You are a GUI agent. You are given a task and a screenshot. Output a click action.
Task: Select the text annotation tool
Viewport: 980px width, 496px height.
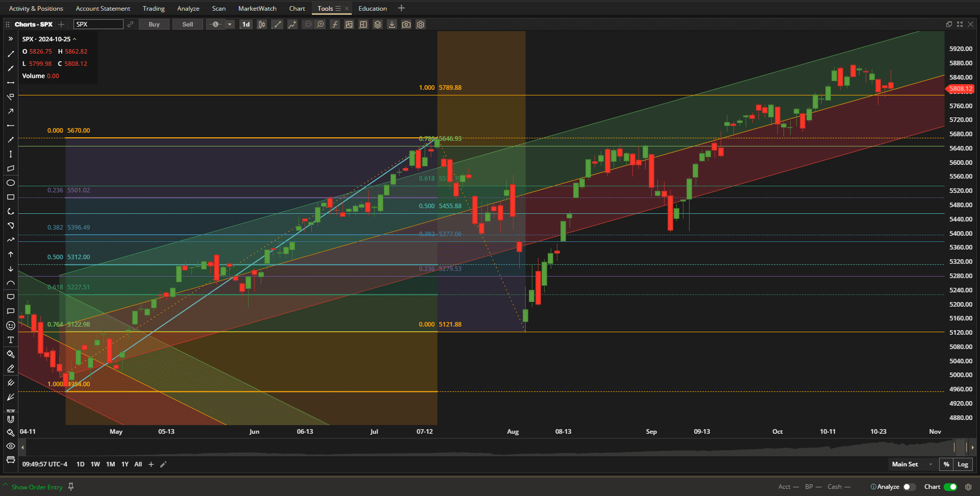coord(11,340)
